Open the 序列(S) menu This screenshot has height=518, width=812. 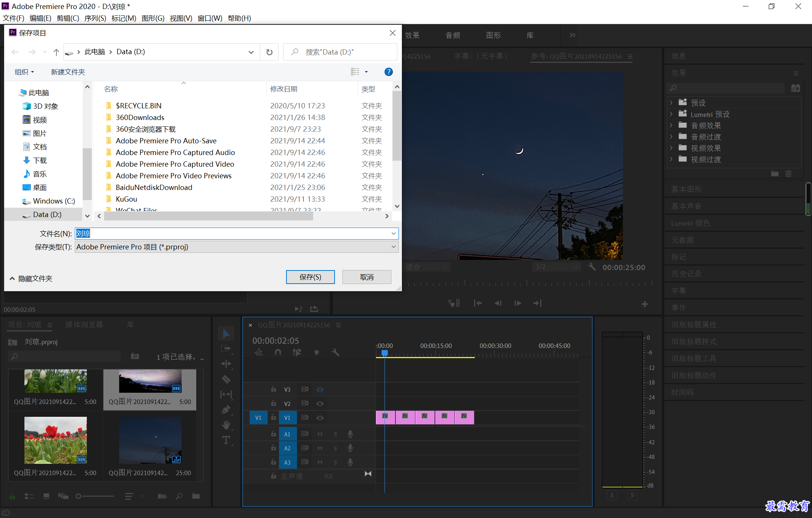(x=95, y=18)
